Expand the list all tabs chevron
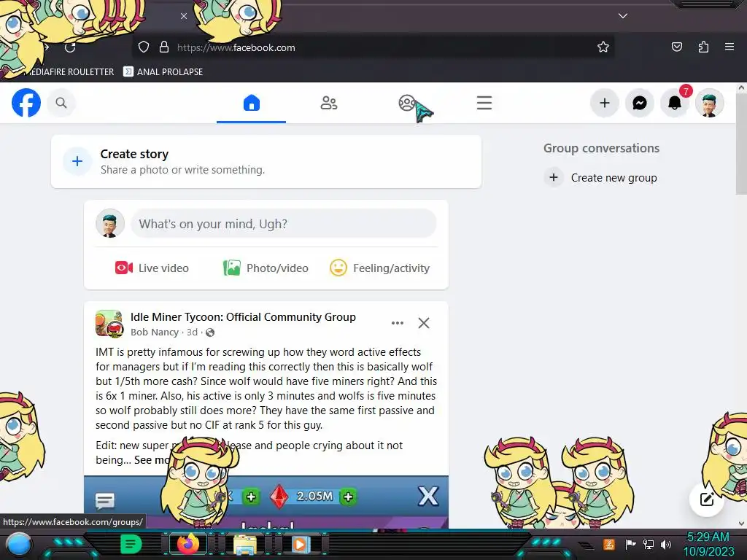This screenshot has width=747, height=560. pyautogui.click(x=623, y=16)
